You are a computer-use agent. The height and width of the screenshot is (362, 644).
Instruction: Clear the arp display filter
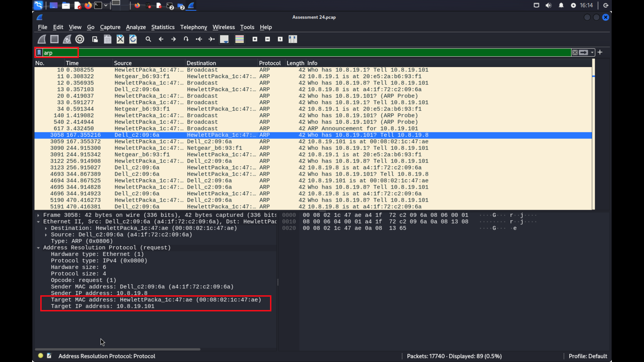tap(575, 52)
